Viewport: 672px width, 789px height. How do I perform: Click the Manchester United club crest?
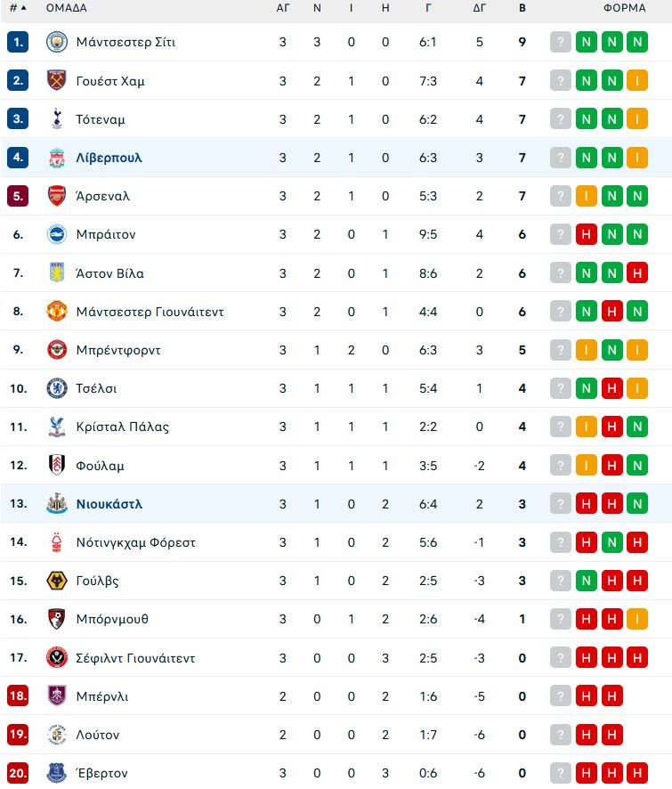(x=57, y=312)
